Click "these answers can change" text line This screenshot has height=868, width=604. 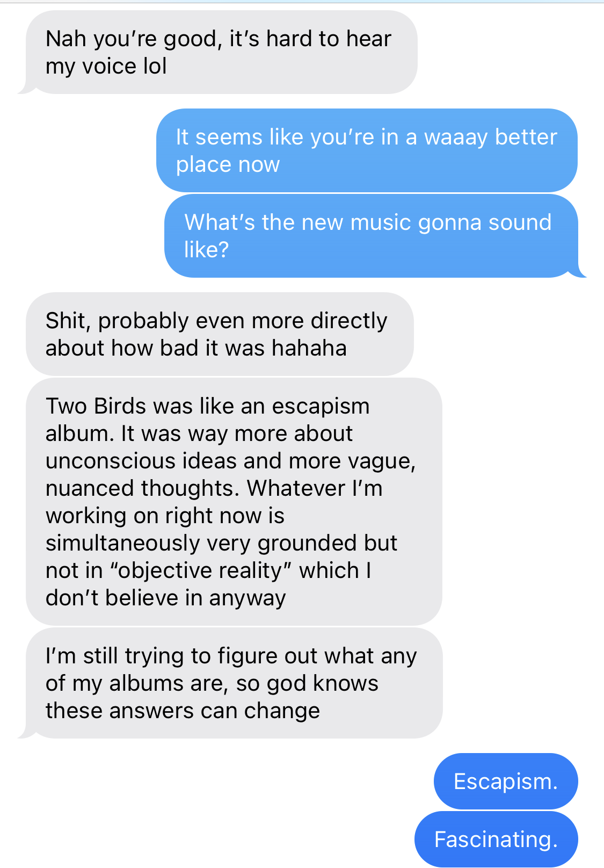(183, 711)
